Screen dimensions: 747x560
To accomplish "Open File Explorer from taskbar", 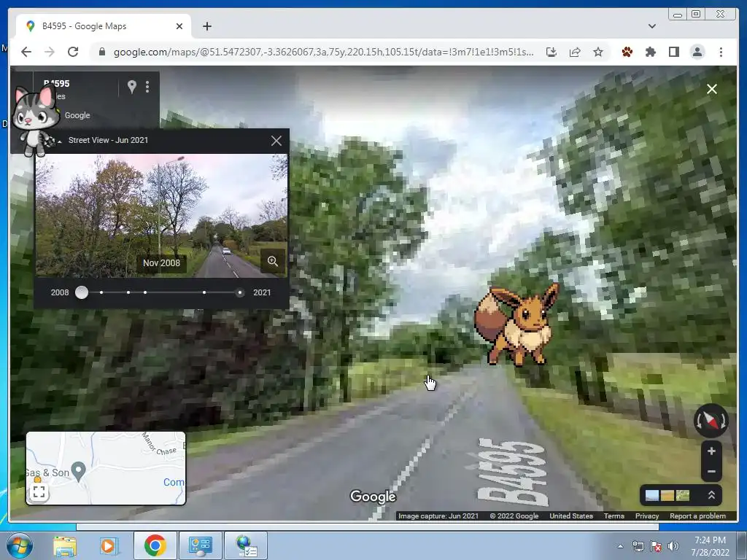I will coord(65,545).
